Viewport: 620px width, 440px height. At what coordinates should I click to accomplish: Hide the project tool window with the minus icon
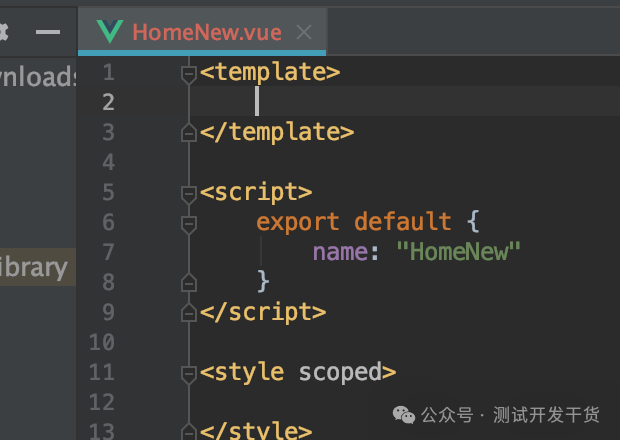tap(48, 32)
